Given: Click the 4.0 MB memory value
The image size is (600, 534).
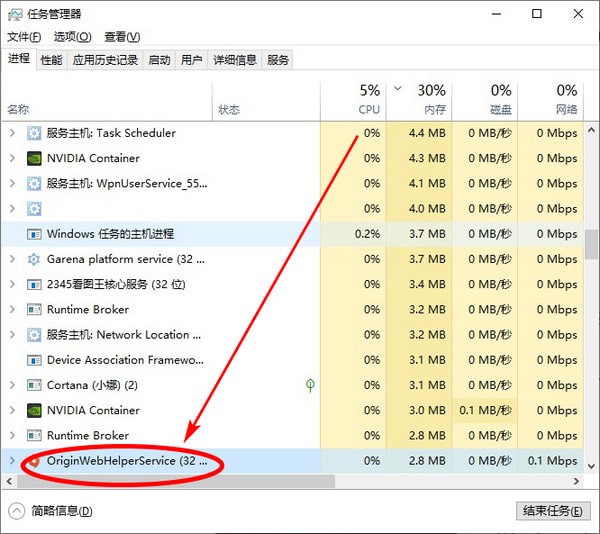Looking at the screenshot, I should click(427, 209).
